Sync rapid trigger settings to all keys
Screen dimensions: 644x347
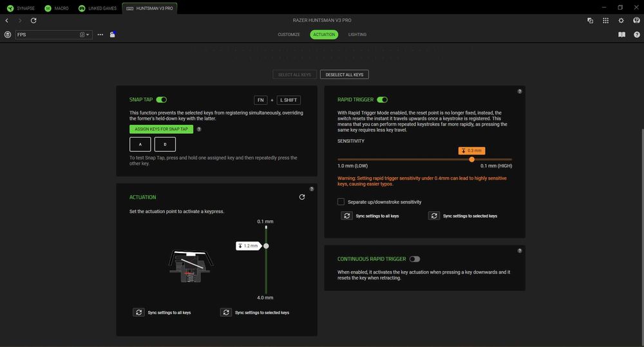click(x=346, y=216)
